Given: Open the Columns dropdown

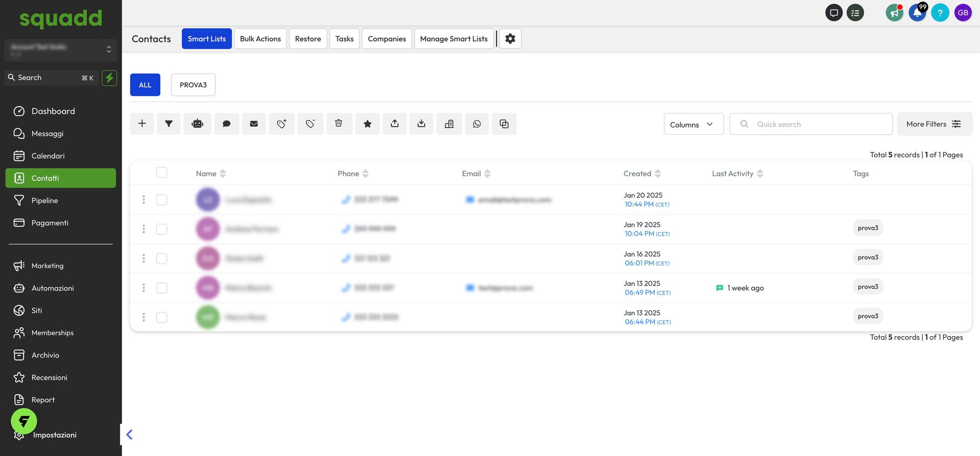Looking at the screenshot, I should [694, 124].
